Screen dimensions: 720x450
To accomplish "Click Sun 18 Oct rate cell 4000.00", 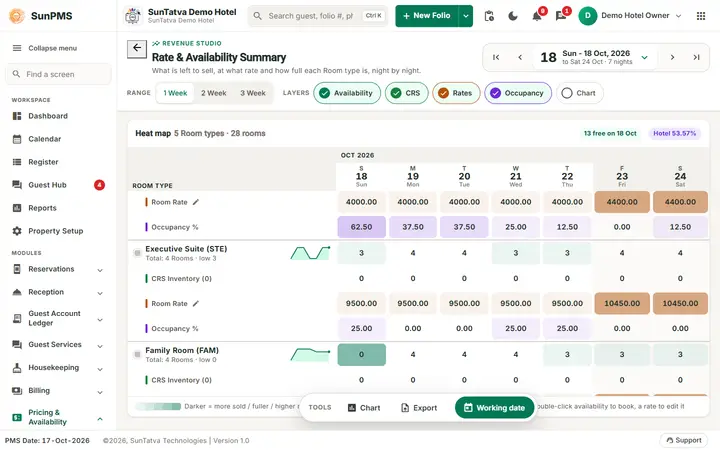I will pos(361,202).
